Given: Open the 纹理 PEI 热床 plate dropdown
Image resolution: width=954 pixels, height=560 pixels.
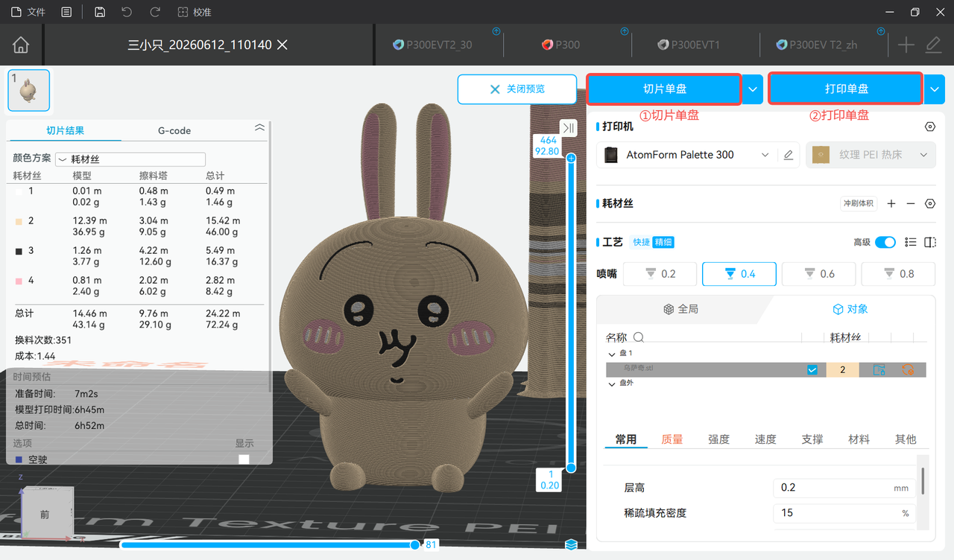Looking at the screenshot, I should coord(871,155).
